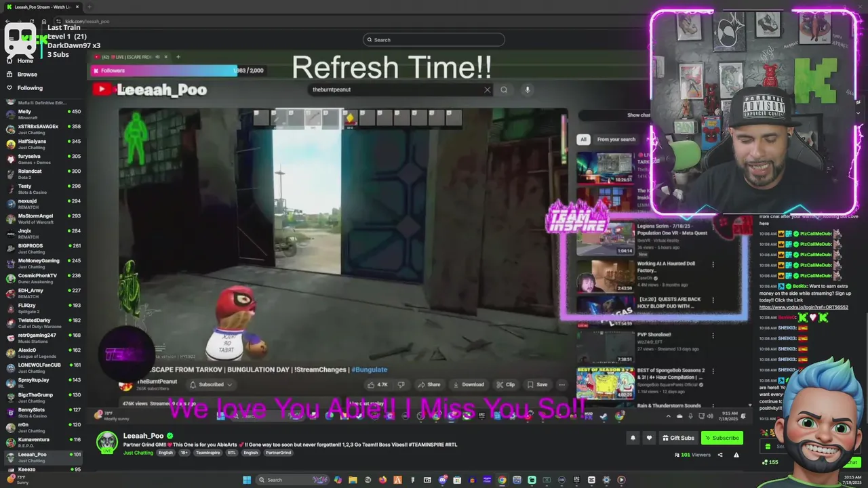This screenshot has width=868, height=488.
Task: Click the RTL stream tag
Action: [x=232, y=453]
